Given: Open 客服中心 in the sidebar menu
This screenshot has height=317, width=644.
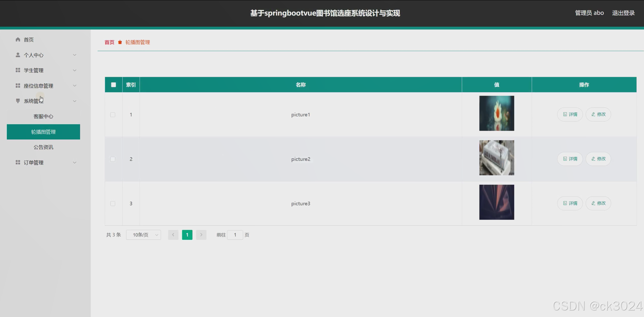Looking at the screenshot, I should pos(43,116).
